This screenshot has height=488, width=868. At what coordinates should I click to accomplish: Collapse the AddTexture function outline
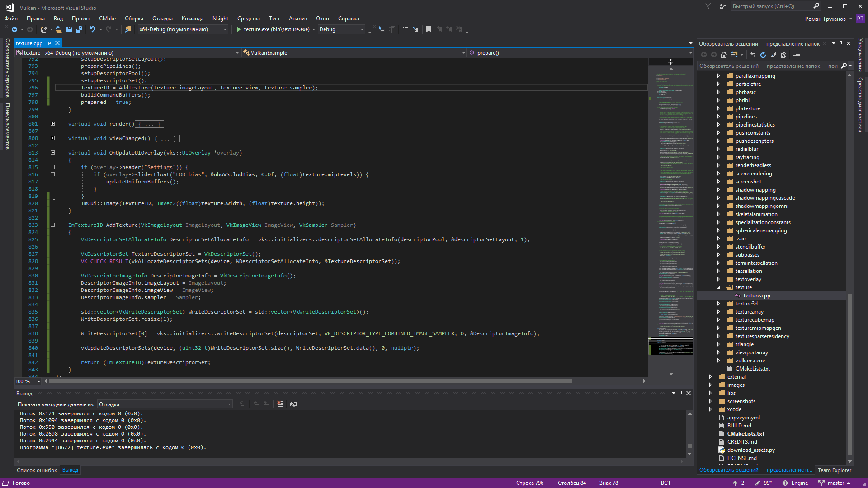point(52,225)
